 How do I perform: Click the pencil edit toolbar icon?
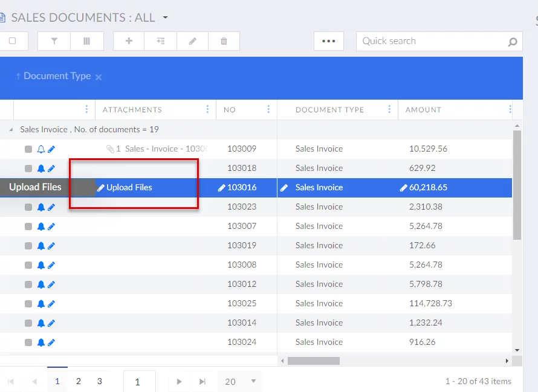[x=192, y=41]
